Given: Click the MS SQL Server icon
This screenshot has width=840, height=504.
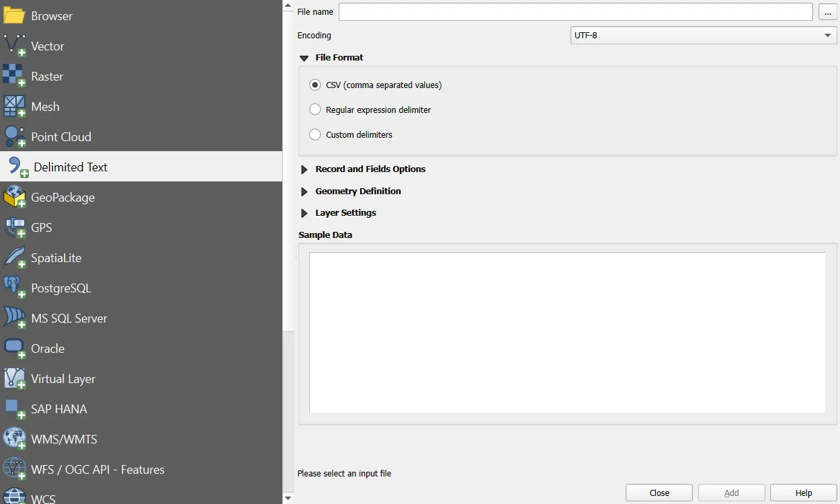Looking at the screenshot, I should tap(14, 318).
